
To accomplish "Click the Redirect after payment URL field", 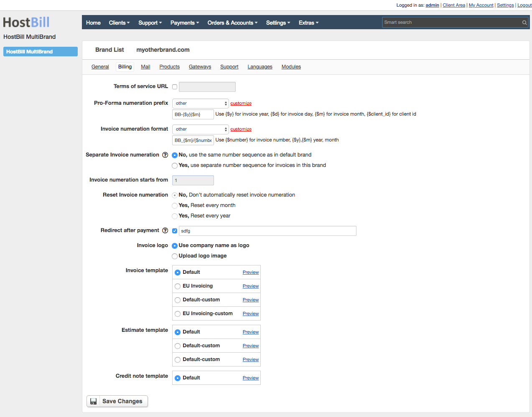I will 267,230.
